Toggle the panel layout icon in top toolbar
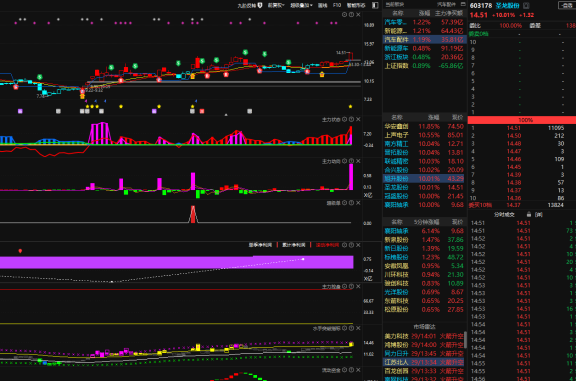This screenshot has width=576, height=381. tap(375, 5)
